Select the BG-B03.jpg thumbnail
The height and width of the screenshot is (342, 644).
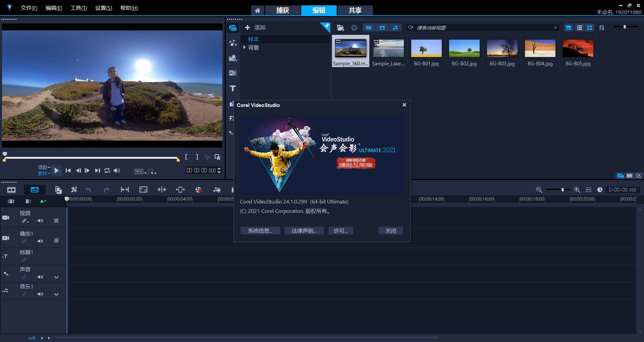[x=502, y=51]
